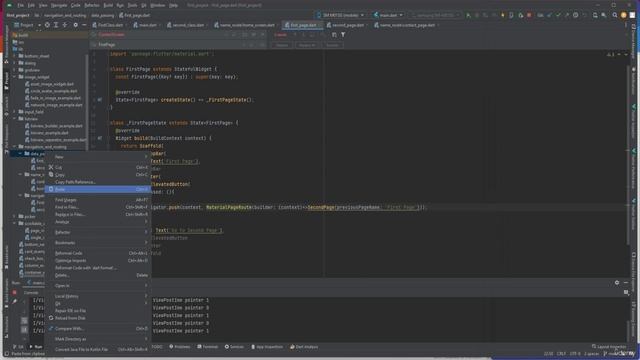Open the Dart Analysis tool window
The width and height of the screenshot is (640, 360).
click(x=304, y=347)
